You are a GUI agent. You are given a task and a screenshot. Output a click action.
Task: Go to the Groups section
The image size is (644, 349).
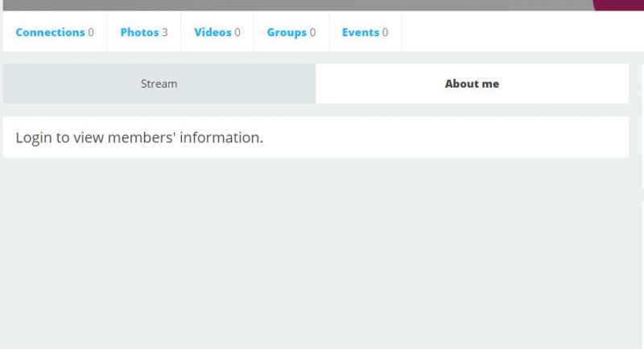[x=291, y=32]
